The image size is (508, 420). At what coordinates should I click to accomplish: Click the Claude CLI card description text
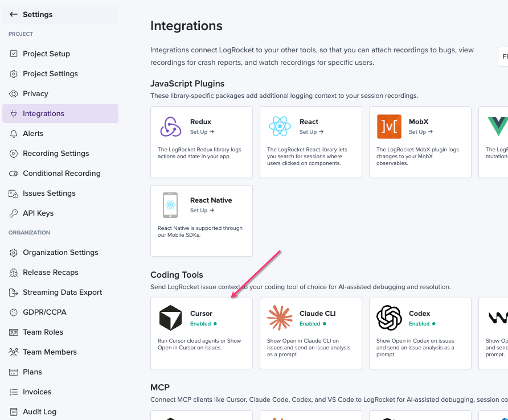click(x=309, y=348)
